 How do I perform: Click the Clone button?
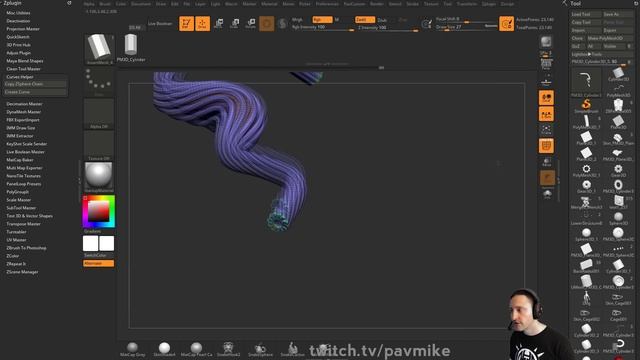(x=578, y=38)
